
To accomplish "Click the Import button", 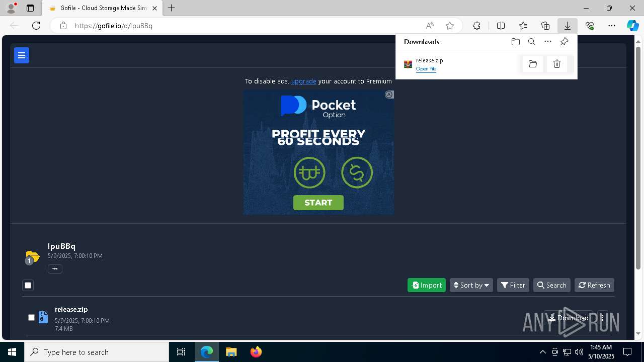I will 427,285.
